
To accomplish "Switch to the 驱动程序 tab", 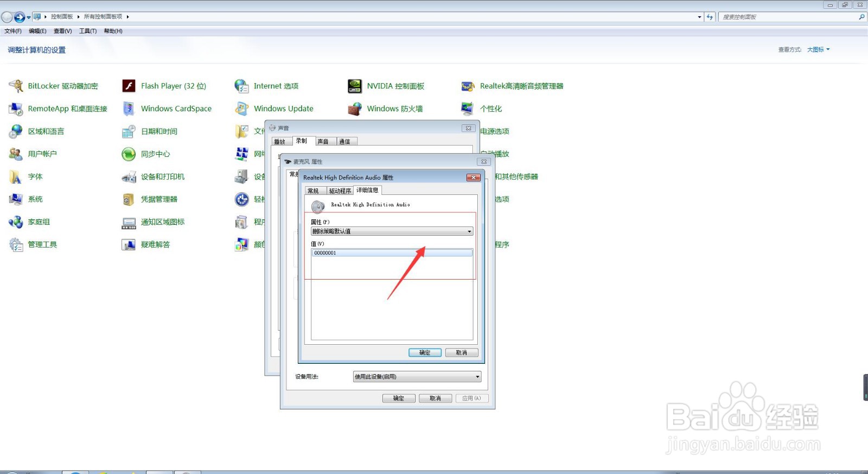I will [x=340, y=191].
